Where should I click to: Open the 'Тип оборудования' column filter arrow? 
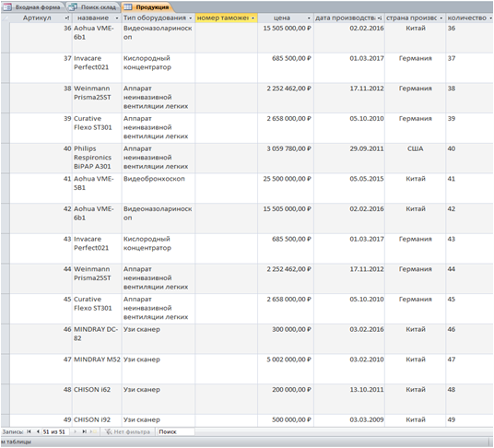click(190, 18)
